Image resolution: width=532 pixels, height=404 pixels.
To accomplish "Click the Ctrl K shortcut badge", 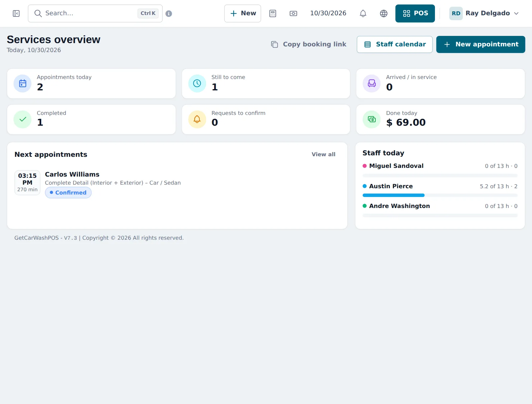I will (x=148, y=13).
